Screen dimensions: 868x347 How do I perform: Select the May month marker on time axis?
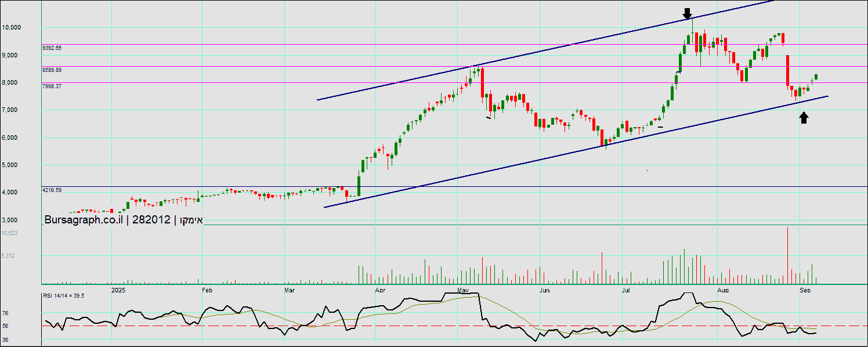coord(462,289)
